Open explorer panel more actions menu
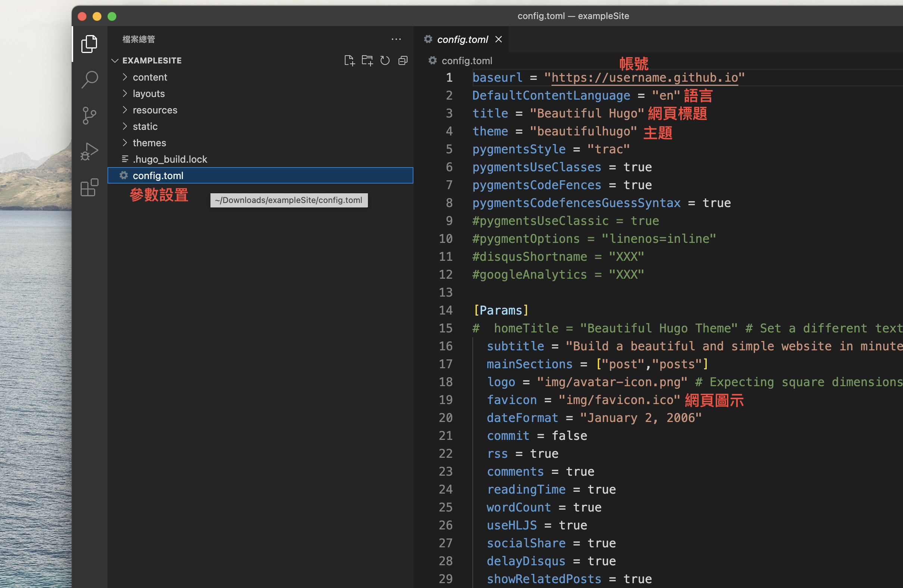This screenshot has width=903, height=588. point(396,39)
